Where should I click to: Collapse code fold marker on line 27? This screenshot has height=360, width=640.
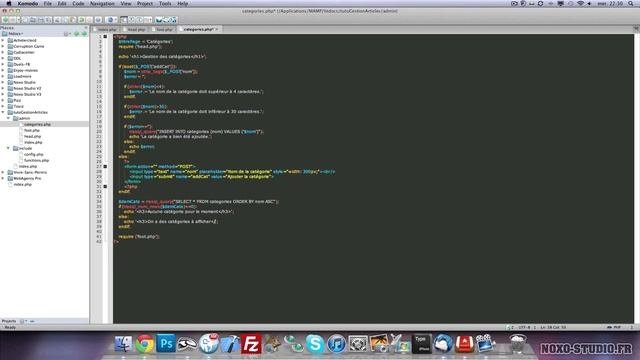pos(105,167)
